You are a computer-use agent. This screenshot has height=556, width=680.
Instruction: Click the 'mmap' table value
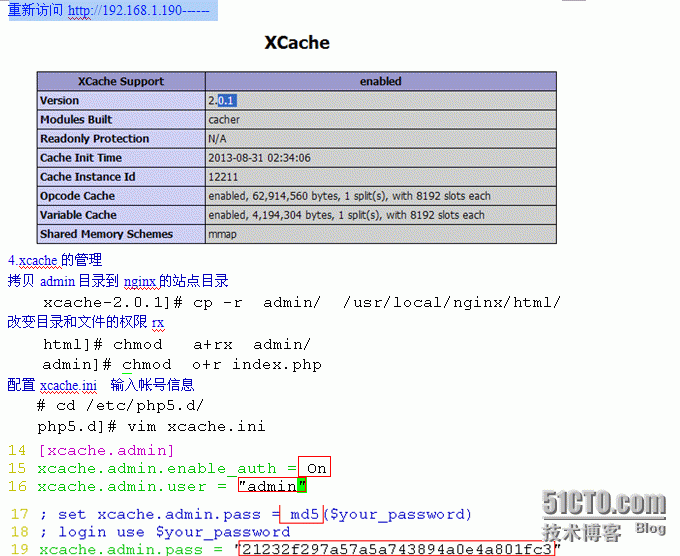tap(222, 234)
